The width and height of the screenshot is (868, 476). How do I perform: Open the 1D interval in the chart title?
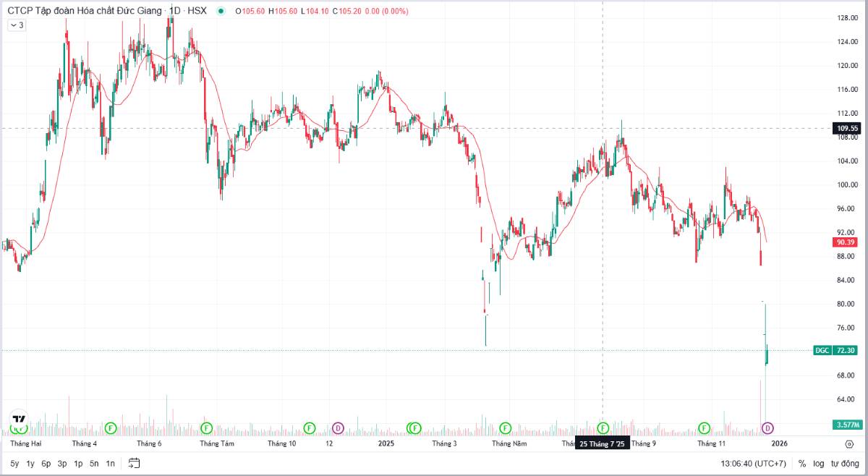click(x=174, y=12)
